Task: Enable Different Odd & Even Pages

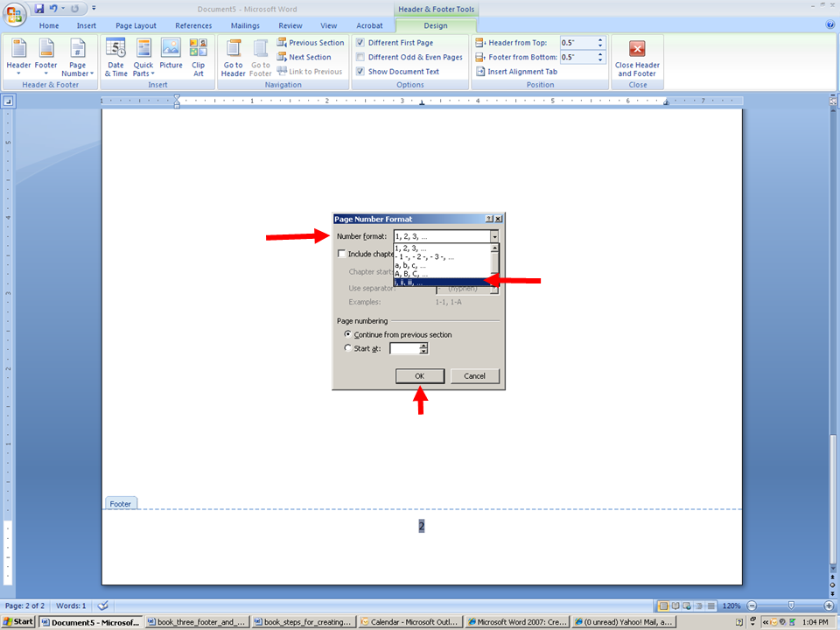Action: pos(360,57)
